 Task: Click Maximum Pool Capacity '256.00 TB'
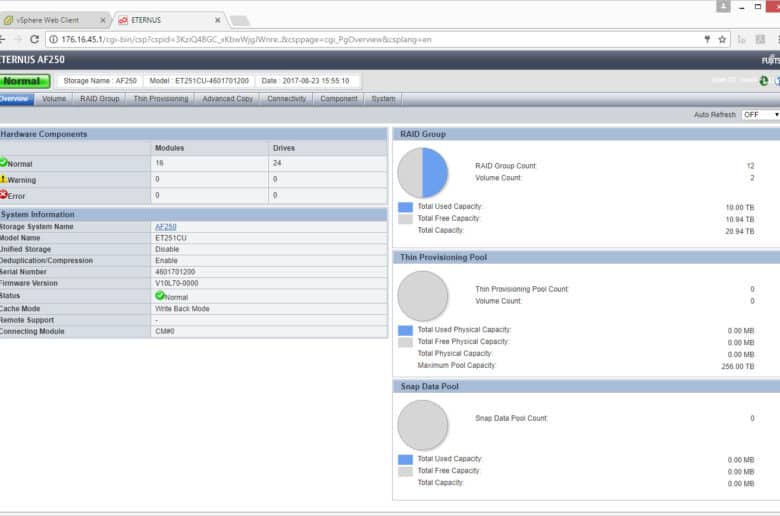738,367
